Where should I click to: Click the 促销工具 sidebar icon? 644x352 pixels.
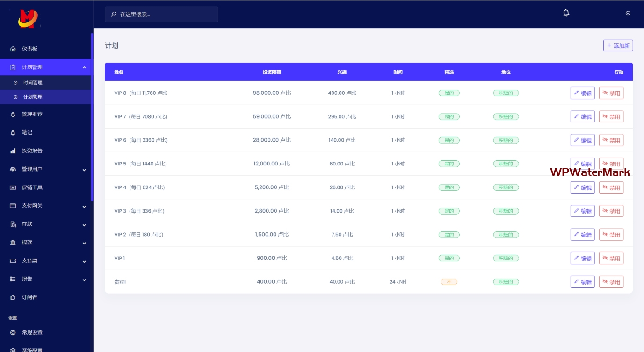pyautogui.click(x=13, y=187)
